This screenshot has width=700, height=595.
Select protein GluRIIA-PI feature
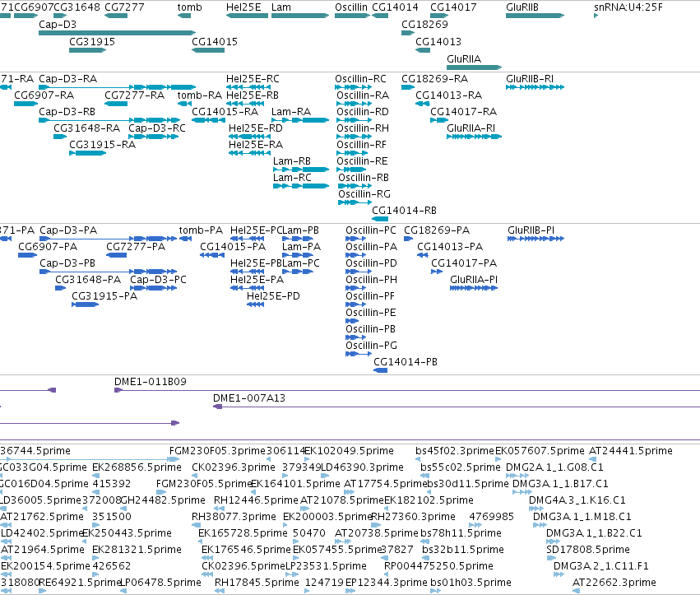[474, 288]
